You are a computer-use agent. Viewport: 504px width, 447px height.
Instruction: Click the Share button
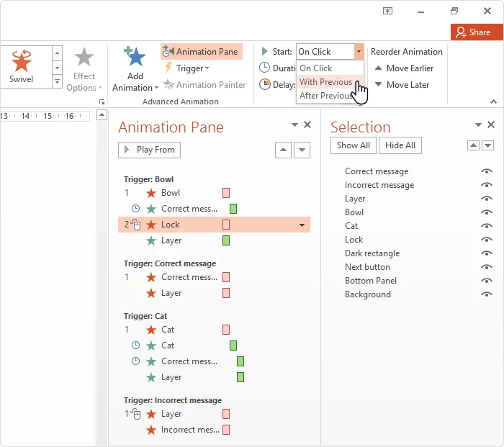click(476, 32)
